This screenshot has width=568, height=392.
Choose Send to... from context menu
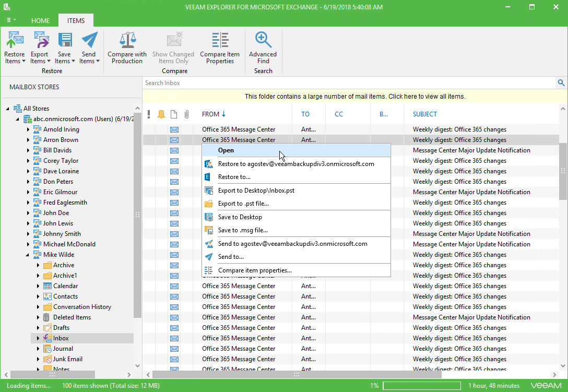[x=297, y=257]
